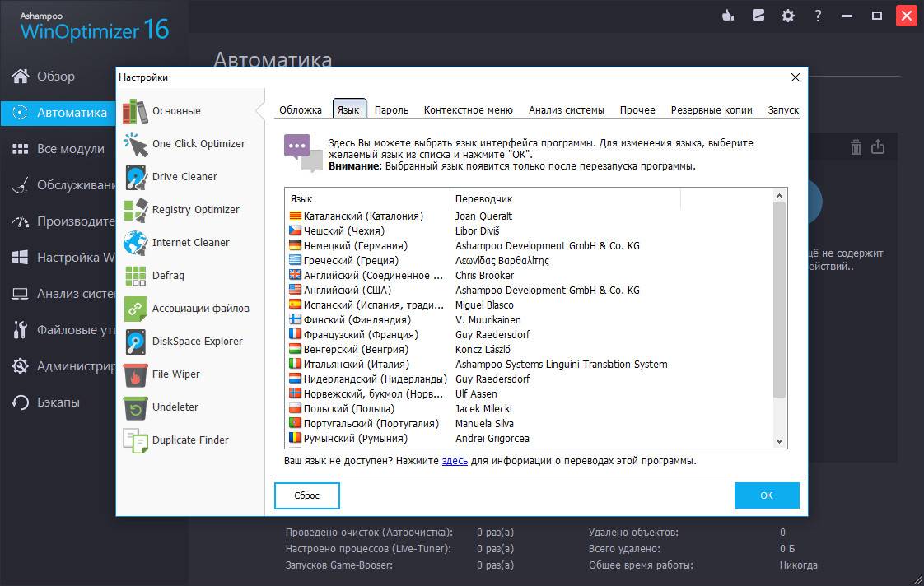
Task: Click Производительность gauge icon
Action: click(20, 222)
